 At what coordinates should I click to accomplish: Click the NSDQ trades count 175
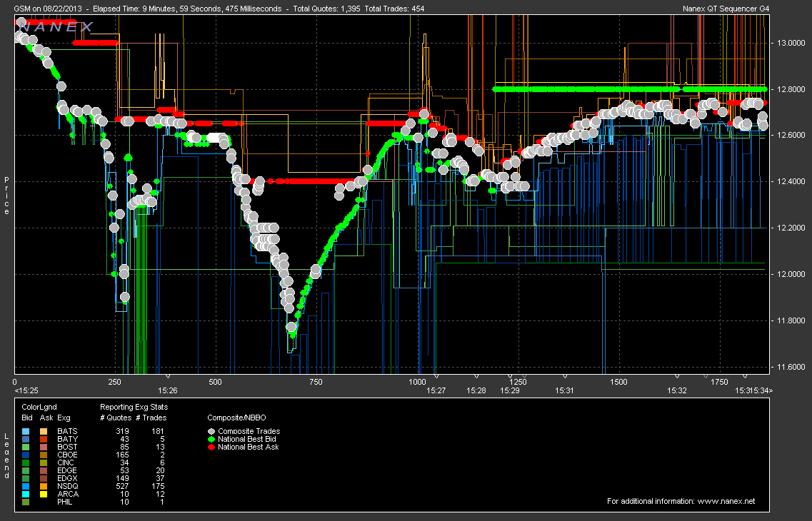tap(157, 486)
